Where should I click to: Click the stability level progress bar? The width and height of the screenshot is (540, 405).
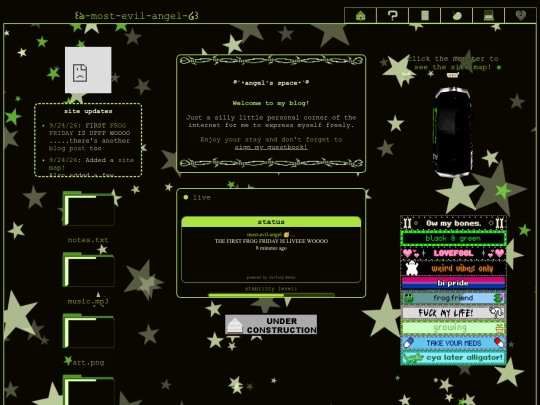point(271,295)
